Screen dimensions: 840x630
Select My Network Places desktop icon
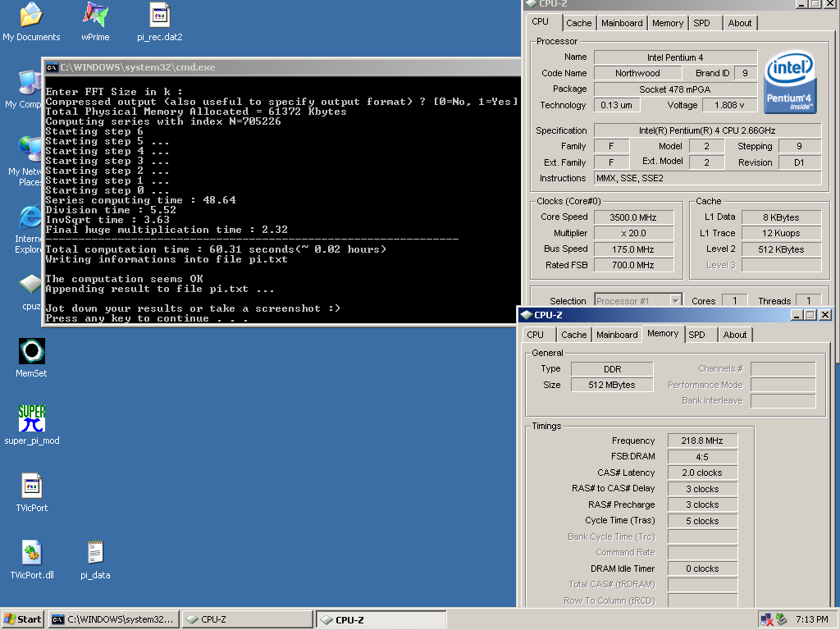[25, 161]
